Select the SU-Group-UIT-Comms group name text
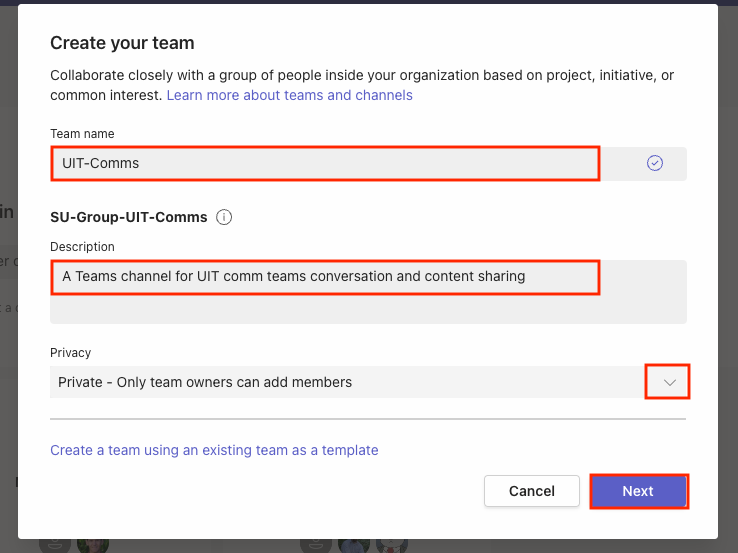This screenshot has height=553, width=738. click(129, 217)
